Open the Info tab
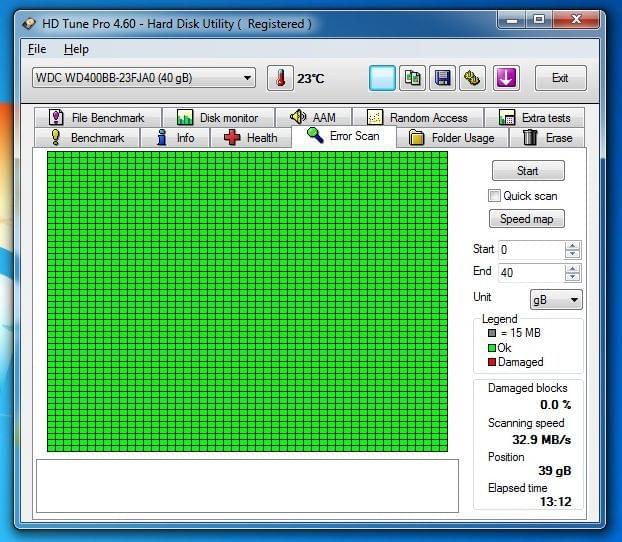 [175, 138]
